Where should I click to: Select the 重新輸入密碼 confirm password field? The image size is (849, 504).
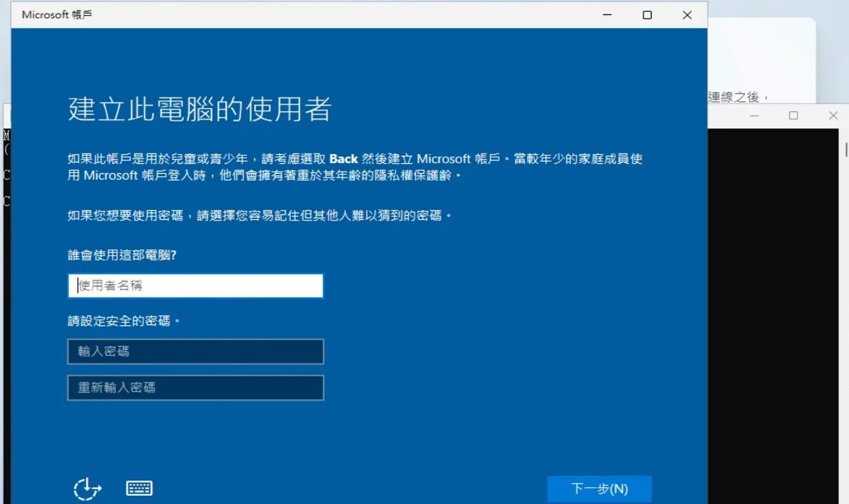click(x=195, y=388)
